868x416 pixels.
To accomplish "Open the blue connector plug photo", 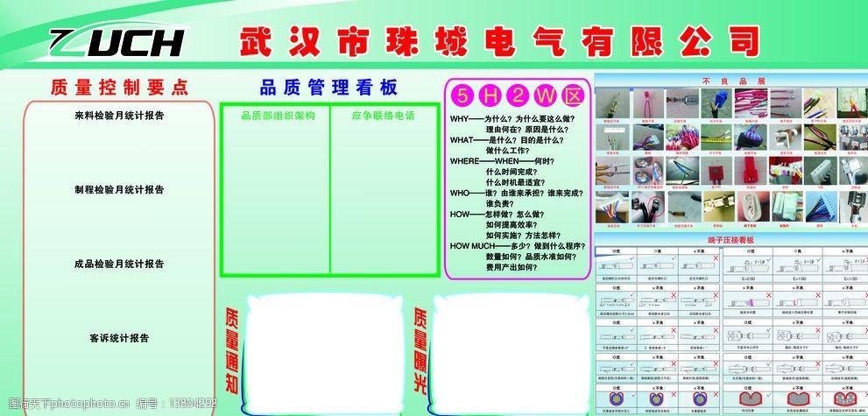I will point(716,102).
